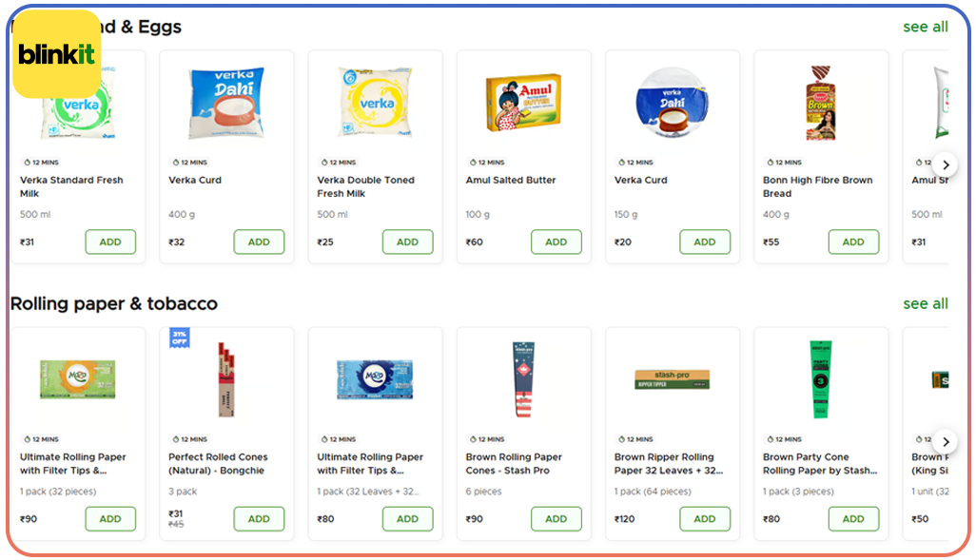This screenshot has width=976, height=560.
Task: Open Brown Party Cone product image
Action: point(821,379)
